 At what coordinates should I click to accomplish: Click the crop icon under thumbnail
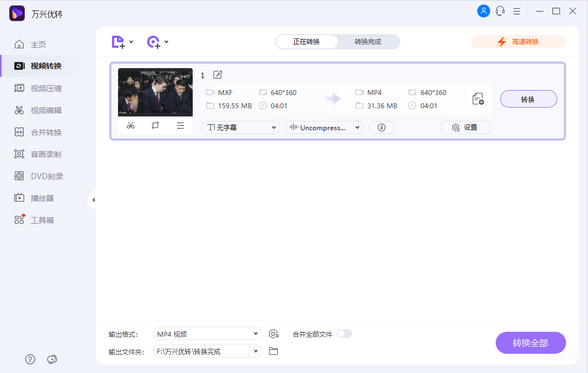155,125
